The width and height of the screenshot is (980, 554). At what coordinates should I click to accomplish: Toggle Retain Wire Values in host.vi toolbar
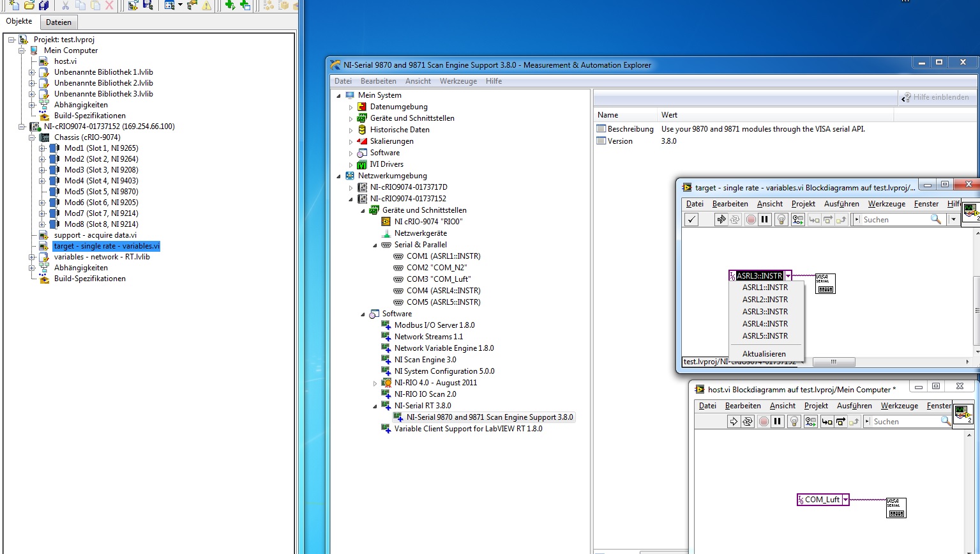point(810,422)
